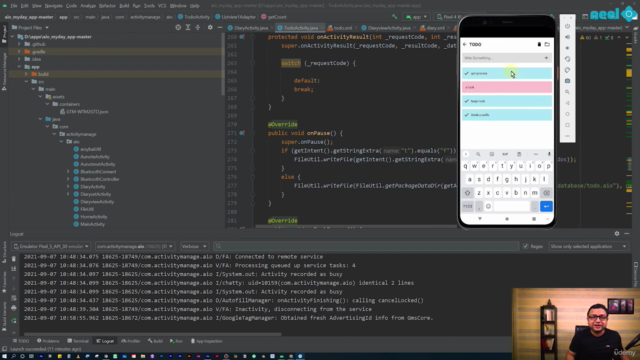Open the File menu
The image size is (640, 360).
[14, 6]
